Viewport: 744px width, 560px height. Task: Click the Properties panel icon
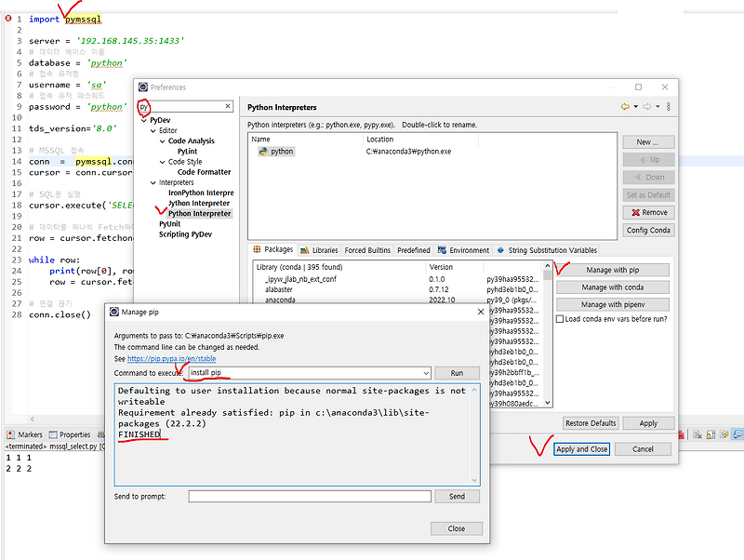(x=53, y=433)
